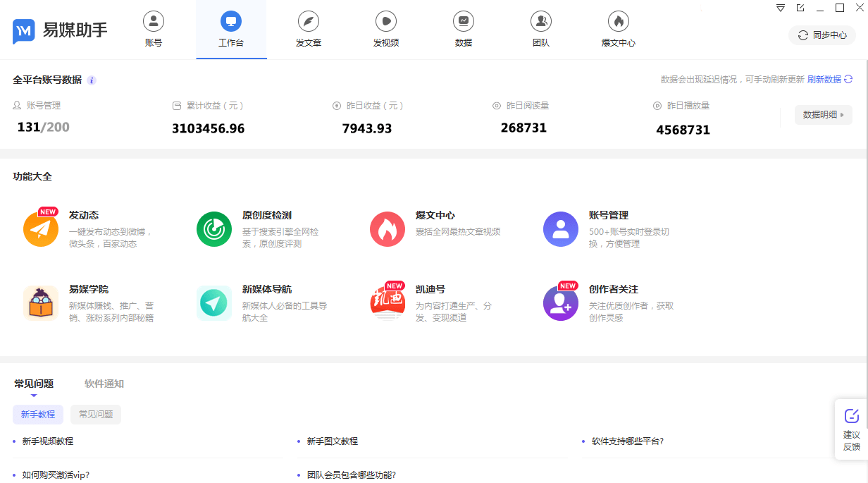Viewport: 868px width, 483px height.
Task: Open the 易媒学院 owl book icon
Action: pos(41,303)
